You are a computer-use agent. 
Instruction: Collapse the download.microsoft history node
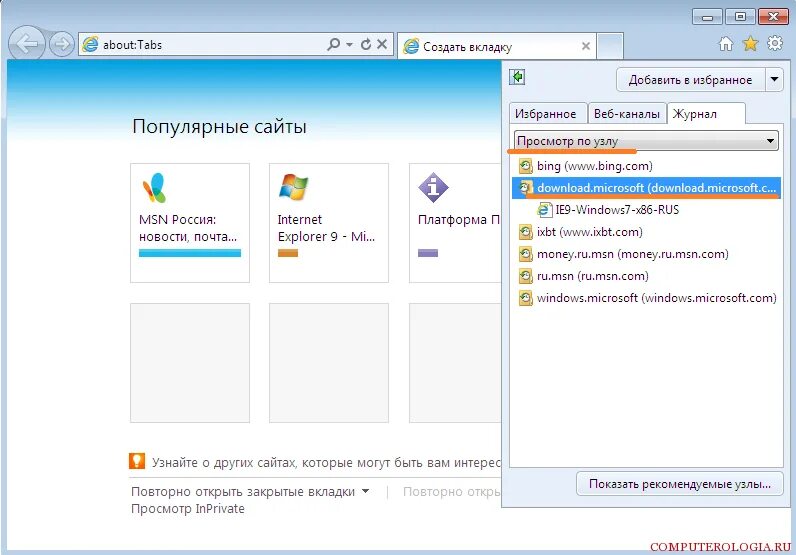click(x=646, y=188)
